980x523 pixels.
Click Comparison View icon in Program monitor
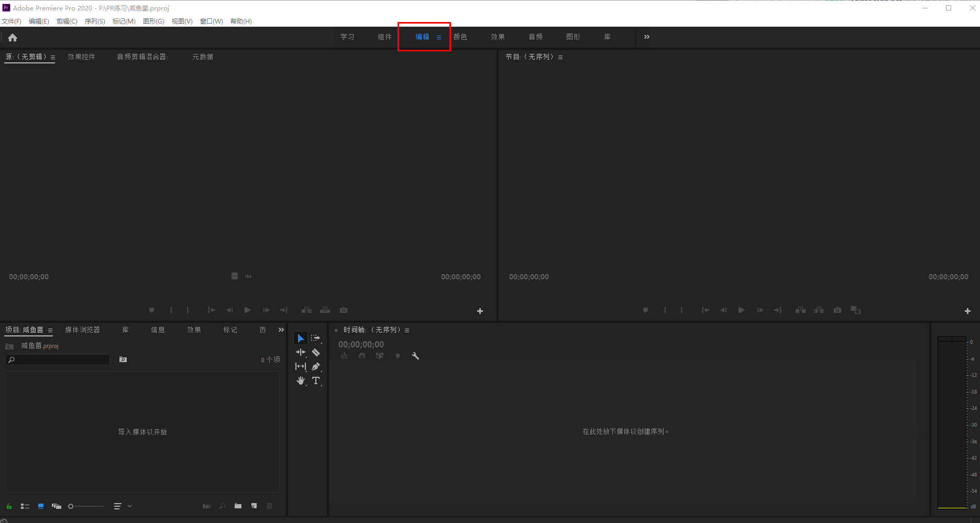(856, 310)
